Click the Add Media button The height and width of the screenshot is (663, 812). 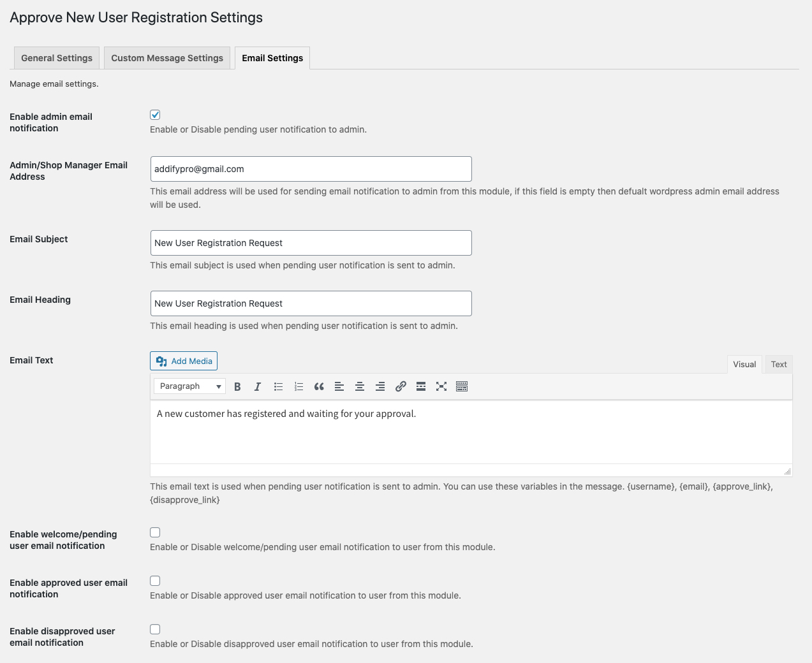click(183, 360)
